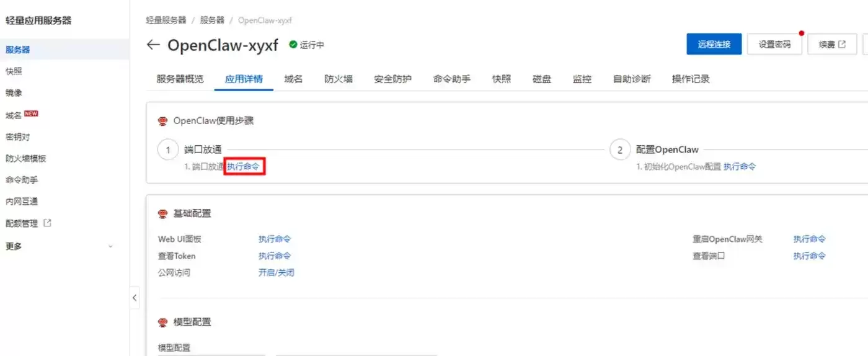The width and height of the screenshot is (868, 356).
Task: Click the 远程连接 button
Action: pos(714,44)
